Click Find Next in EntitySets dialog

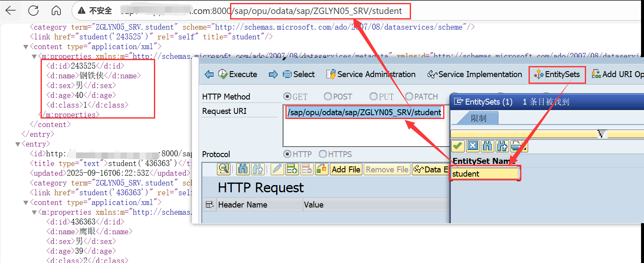click(x=502, y=147)
